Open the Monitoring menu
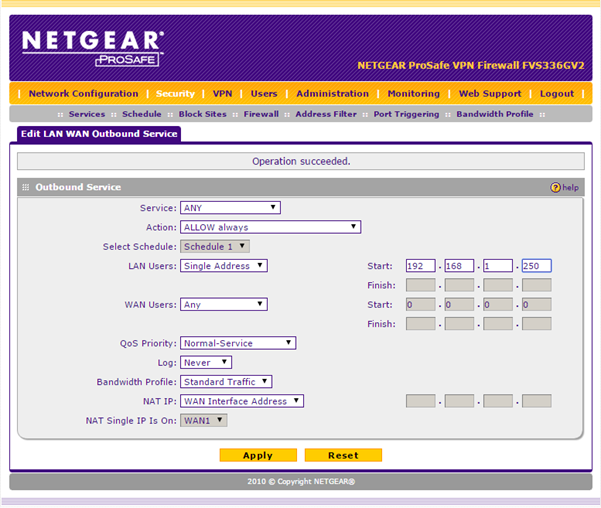The image size is (601, 508). [x=414, y=94]
